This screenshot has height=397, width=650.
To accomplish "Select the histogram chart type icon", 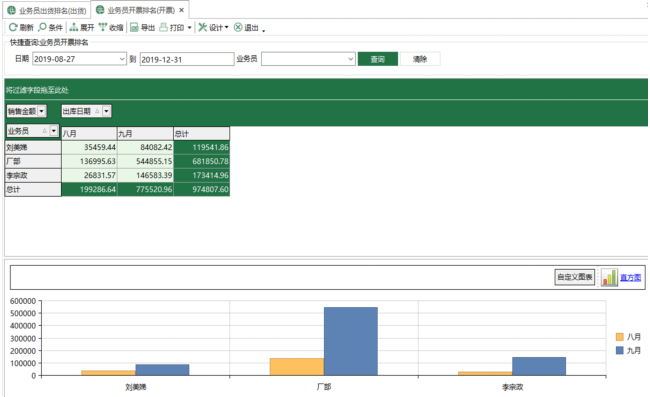I will tap(609, 277).
